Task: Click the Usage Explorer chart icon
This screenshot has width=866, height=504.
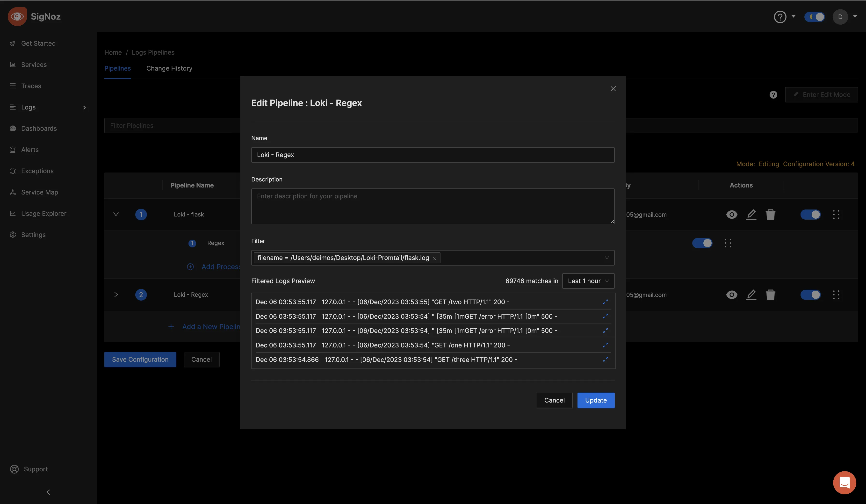Action: pyautogui.click(x=13, y=213)
